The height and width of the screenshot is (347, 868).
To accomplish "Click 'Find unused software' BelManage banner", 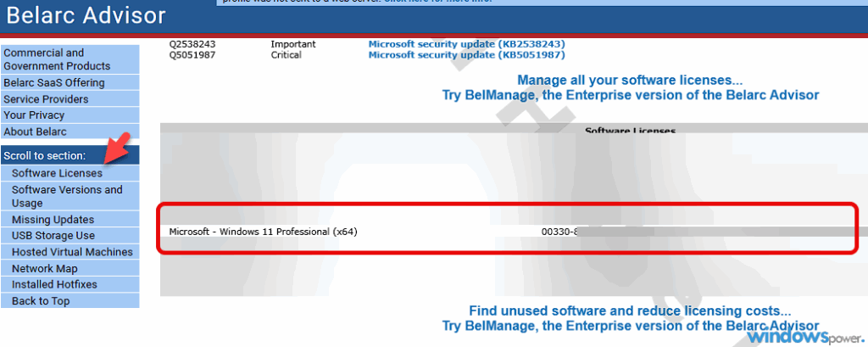I will pos(631,317).
